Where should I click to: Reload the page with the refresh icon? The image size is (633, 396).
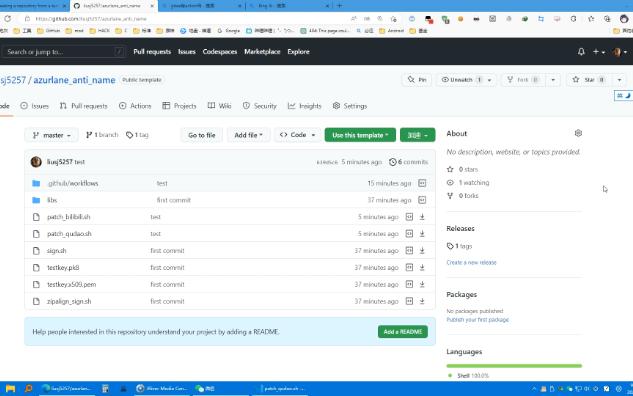click(8, 19)
